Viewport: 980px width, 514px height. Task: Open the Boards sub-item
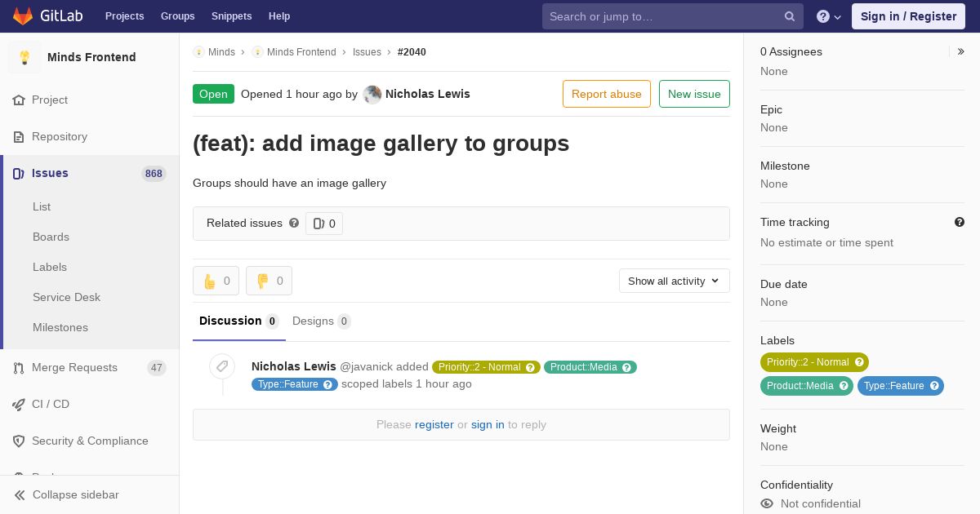click(x=90, y=237)
